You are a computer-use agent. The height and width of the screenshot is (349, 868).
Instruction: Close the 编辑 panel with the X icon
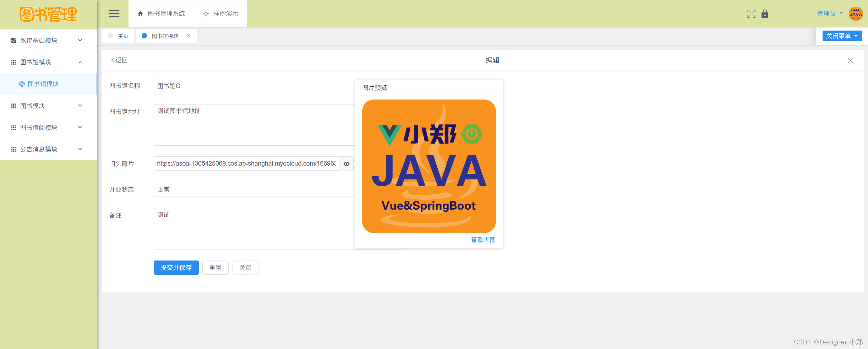click(850, 60)
